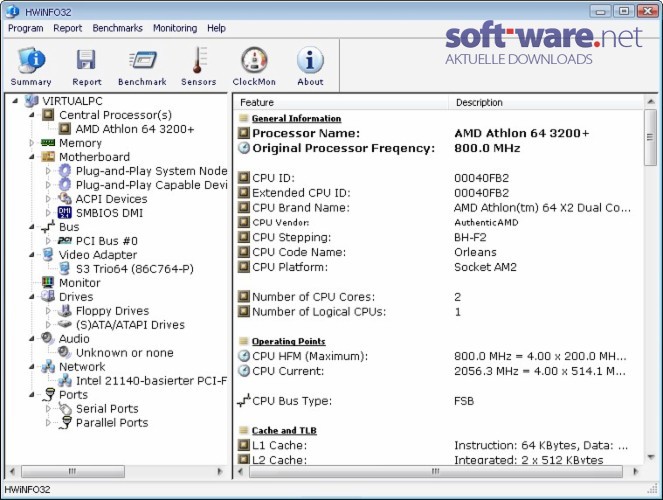Select the CPU Bus Type row
Screen dimensions: 663x500
click(438, 401)
